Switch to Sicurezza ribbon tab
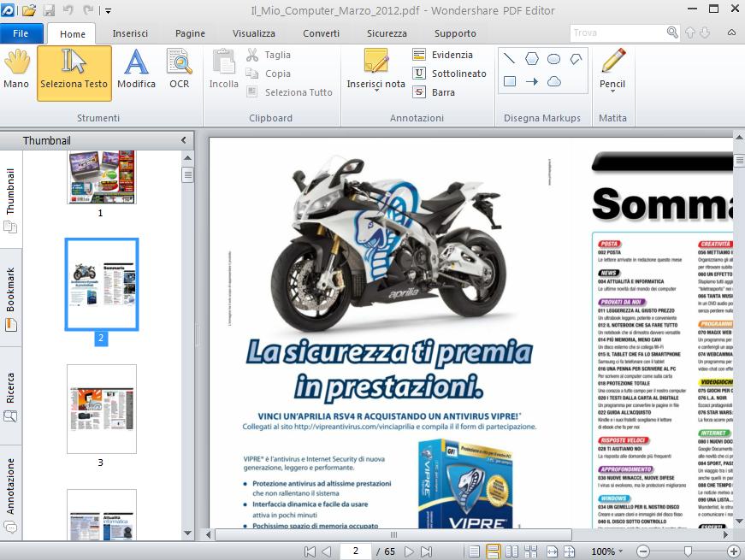The width and height of the screenshot is (745, 560). click(x=387, y=33)
